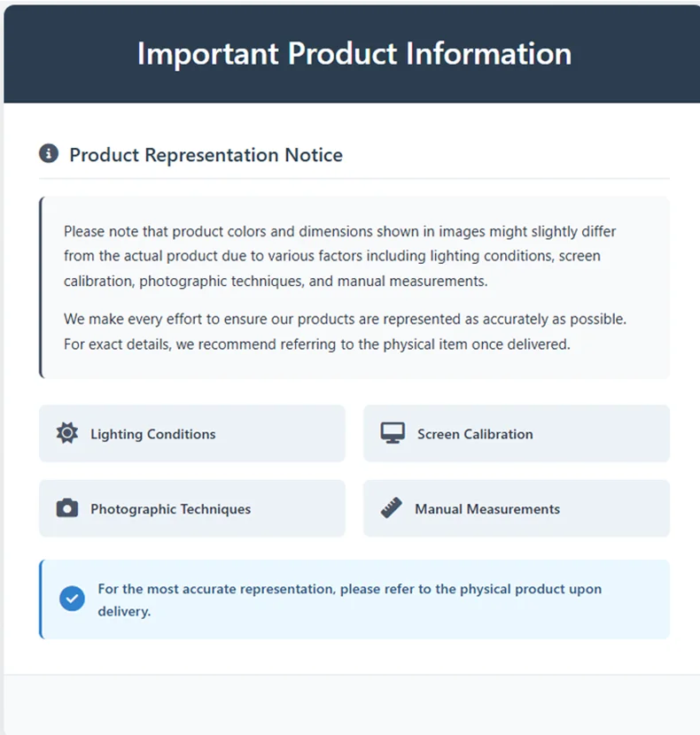Click the blue checkmark circle icon
The width and height of the screenshot is (700, 735).
pos(72,600)
